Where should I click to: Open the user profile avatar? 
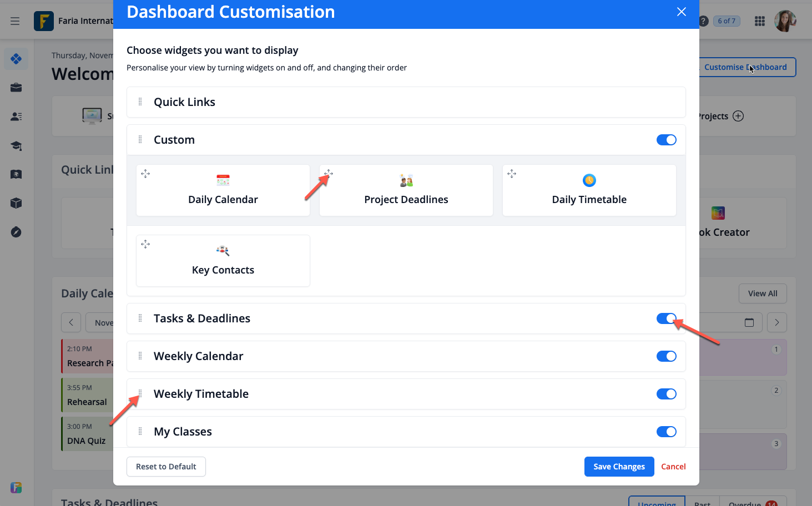click(785, 21)
